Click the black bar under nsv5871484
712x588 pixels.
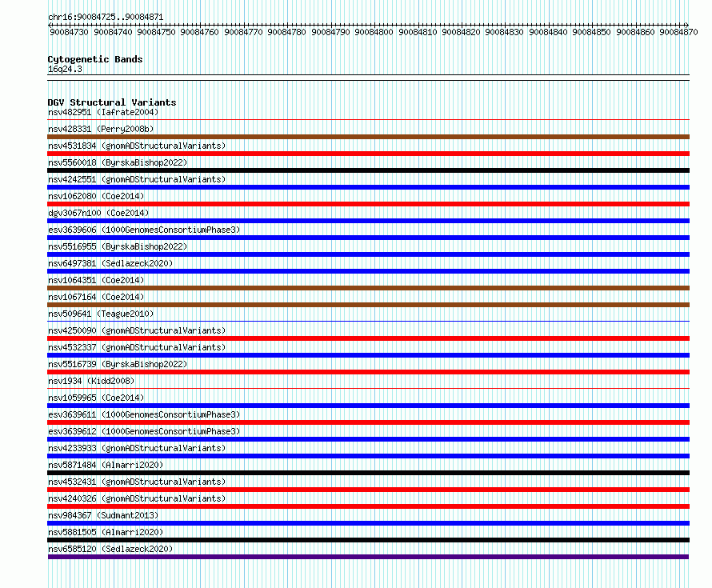coord(368,473)
